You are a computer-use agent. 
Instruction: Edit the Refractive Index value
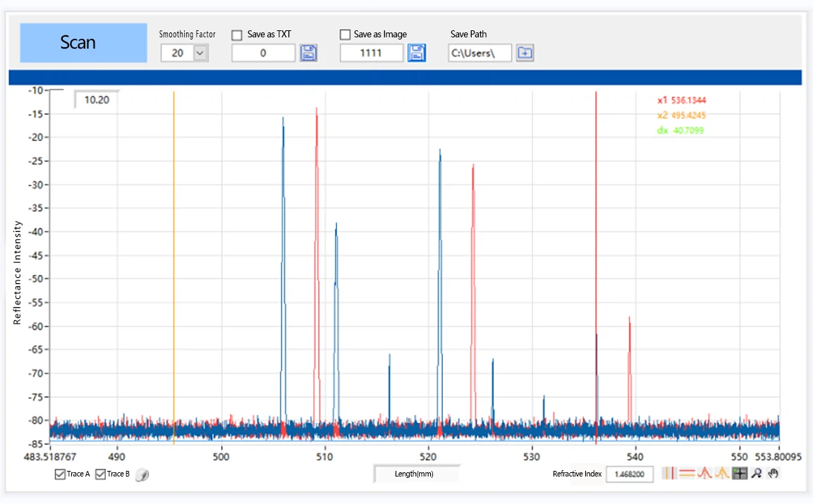pyautogui.click(x=630, y=474)
